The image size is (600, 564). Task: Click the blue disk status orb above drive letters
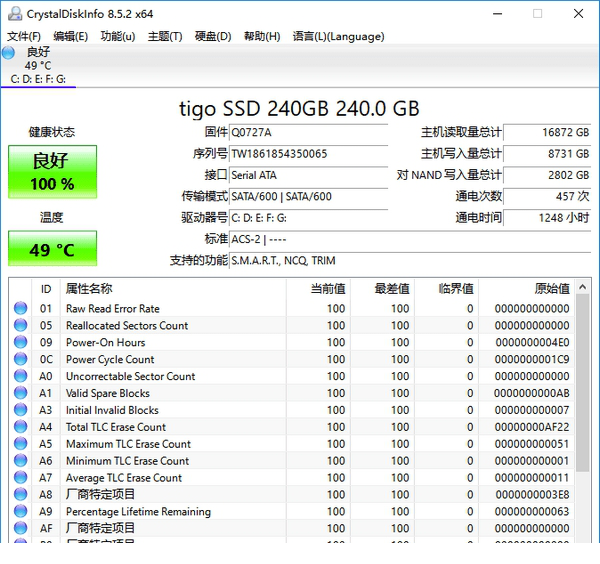9,52
